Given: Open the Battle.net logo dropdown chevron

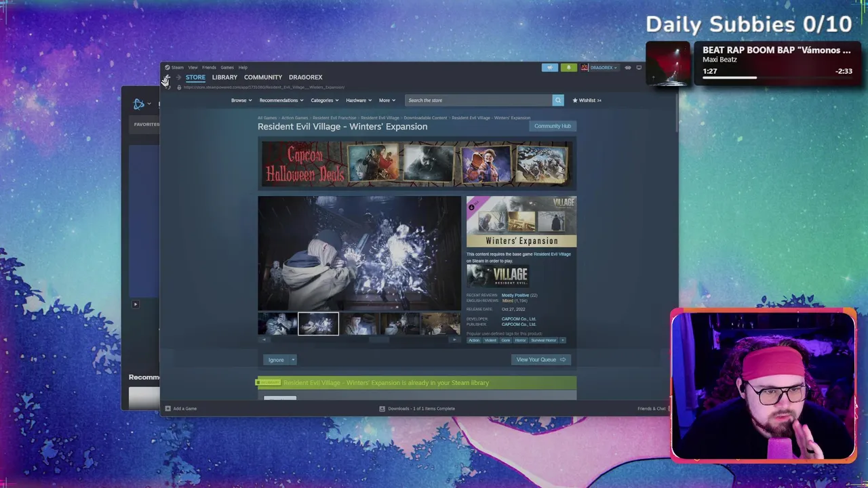Looking at the screenshot, I should pos(149,104).
